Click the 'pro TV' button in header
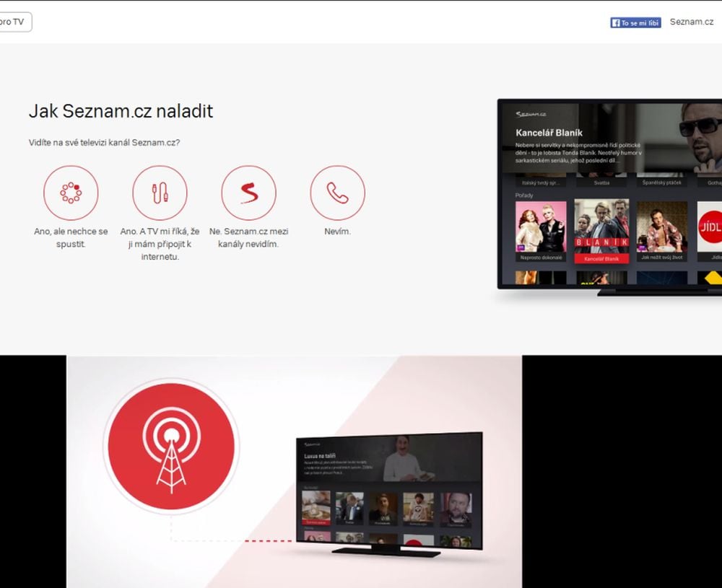 point(14,22)
